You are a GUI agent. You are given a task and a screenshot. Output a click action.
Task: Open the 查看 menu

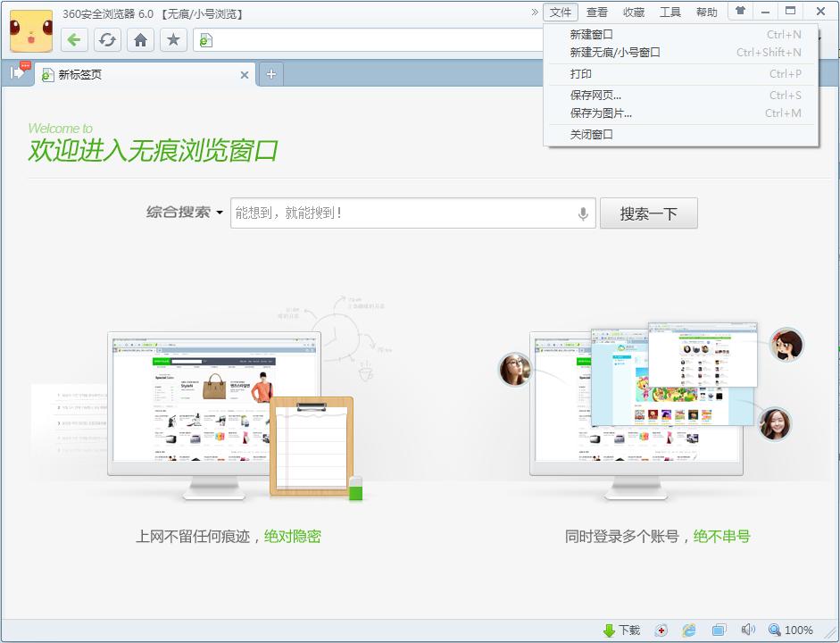(x=597, y=12)
